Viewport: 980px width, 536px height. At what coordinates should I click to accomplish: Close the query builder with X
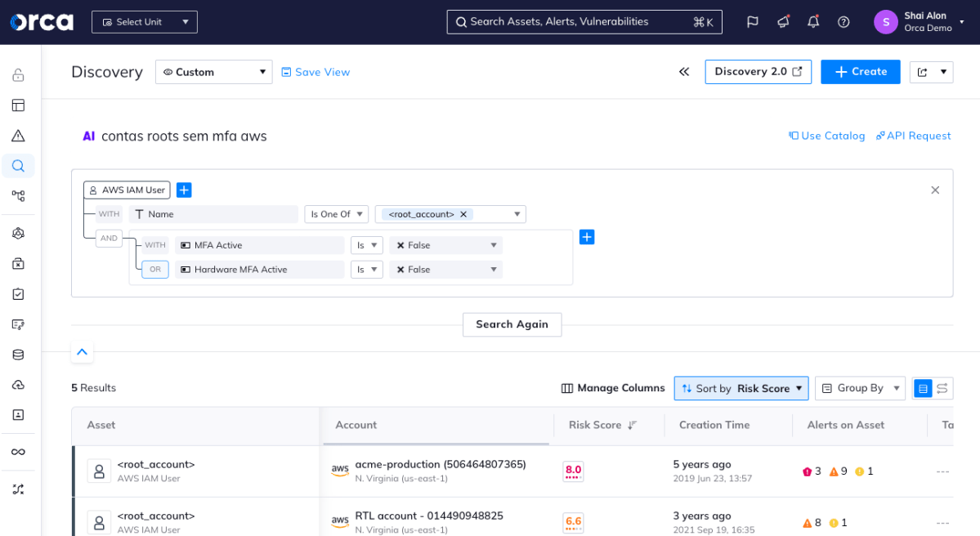[x=935, y=190]
